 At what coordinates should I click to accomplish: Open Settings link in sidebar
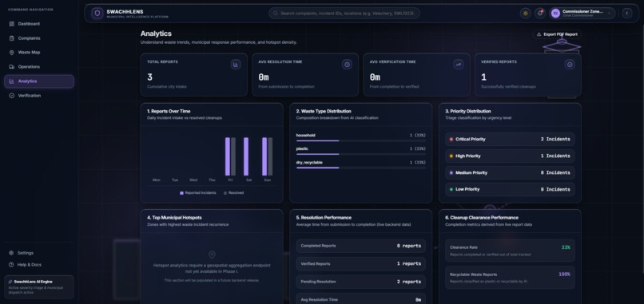click(39, 253)
